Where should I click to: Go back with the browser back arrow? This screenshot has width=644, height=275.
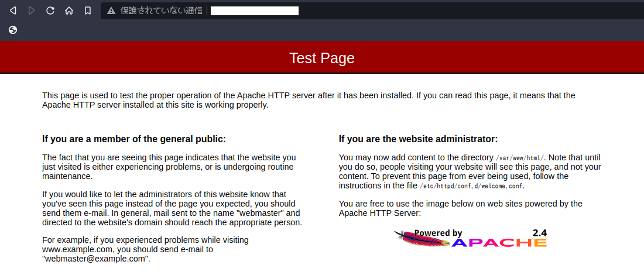click(13, 11)
